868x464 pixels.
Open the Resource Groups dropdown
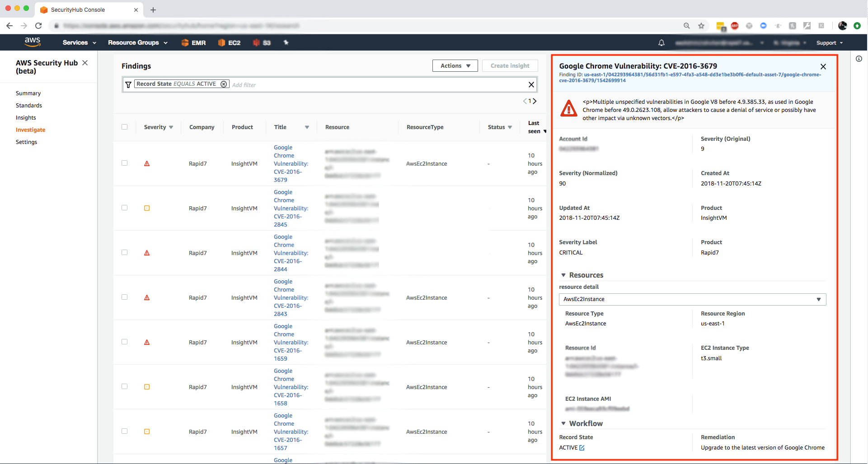pos(138,42)
